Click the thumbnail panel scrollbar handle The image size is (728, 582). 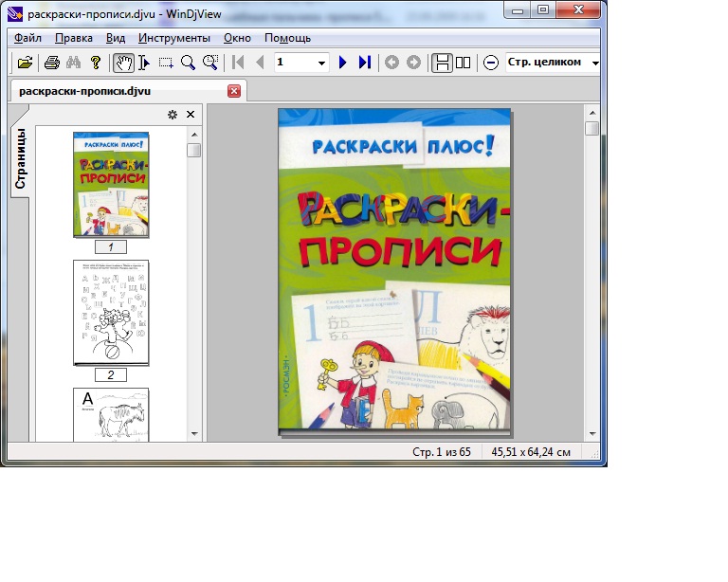pyautogui.click(x=194, y=150)
